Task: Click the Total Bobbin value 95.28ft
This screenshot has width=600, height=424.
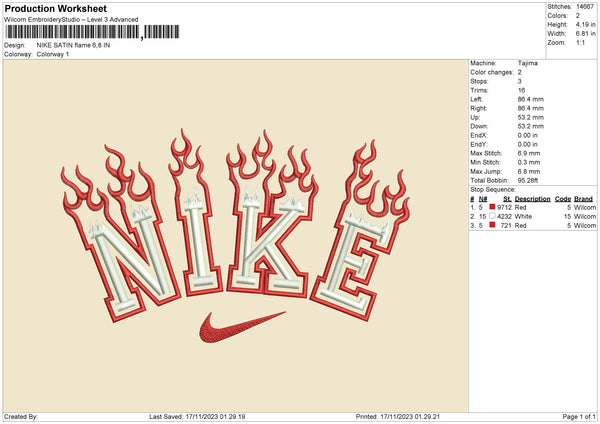Action: tap(528, 180)
